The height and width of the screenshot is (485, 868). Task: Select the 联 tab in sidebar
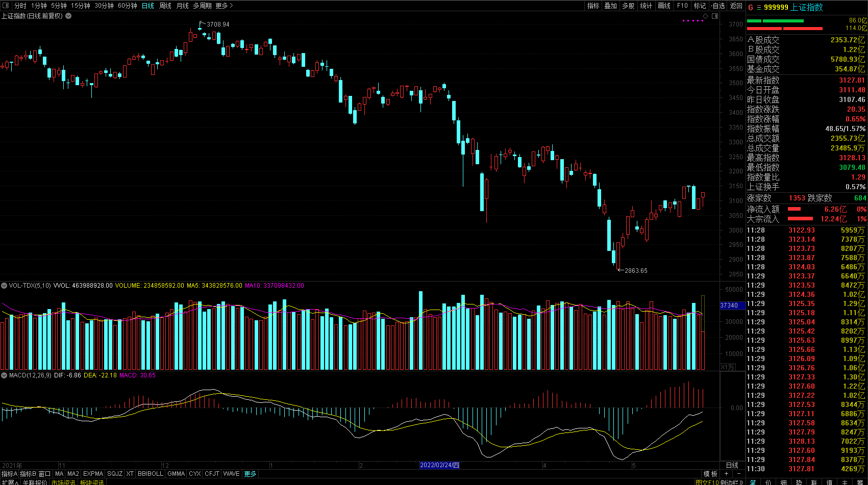tap(814, 482)
